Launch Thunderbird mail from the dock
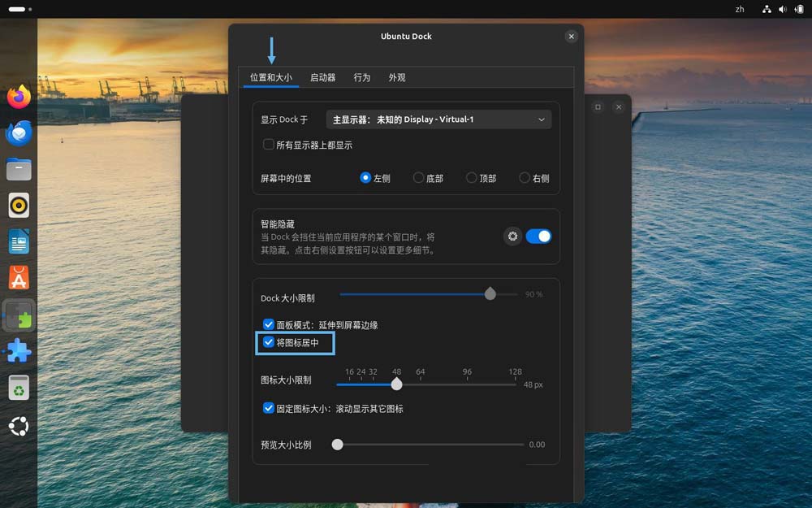The image size is (812, 508). tap(19, 132)
